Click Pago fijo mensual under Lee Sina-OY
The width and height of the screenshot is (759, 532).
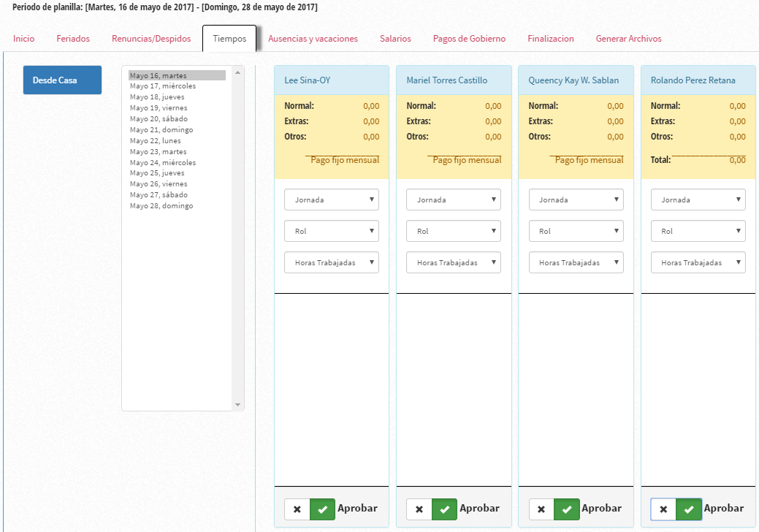point(345,160)
